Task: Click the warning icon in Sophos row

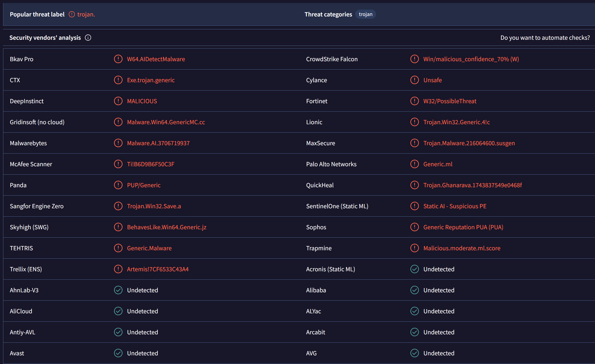Action: click(414, 227)
